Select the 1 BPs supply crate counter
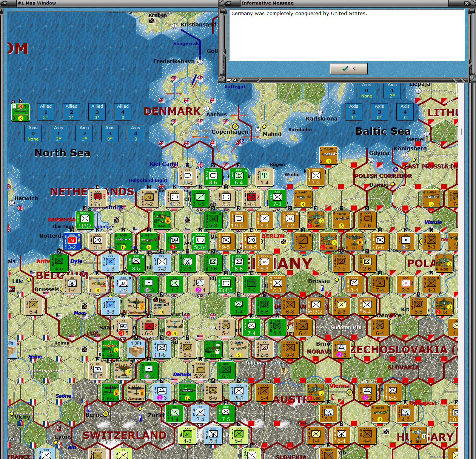Image resolution: width=476 pixels, height=459 pixels. [x=137, y=349]
